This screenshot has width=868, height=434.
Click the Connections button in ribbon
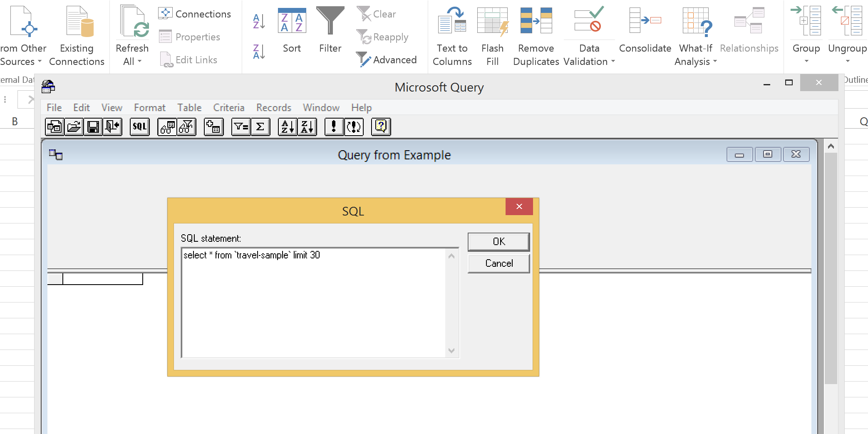click(x=195, y=14)
